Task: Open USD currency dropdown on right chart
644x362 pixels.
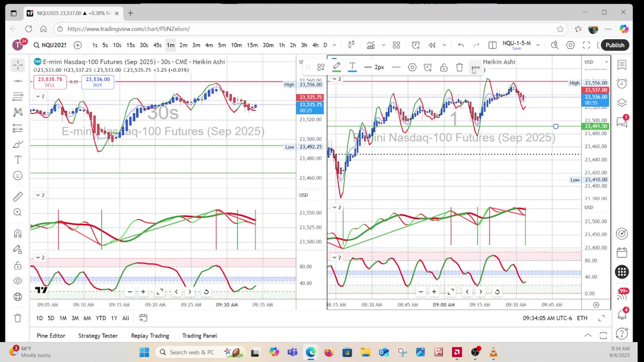Action: click(x=596, y=62)
